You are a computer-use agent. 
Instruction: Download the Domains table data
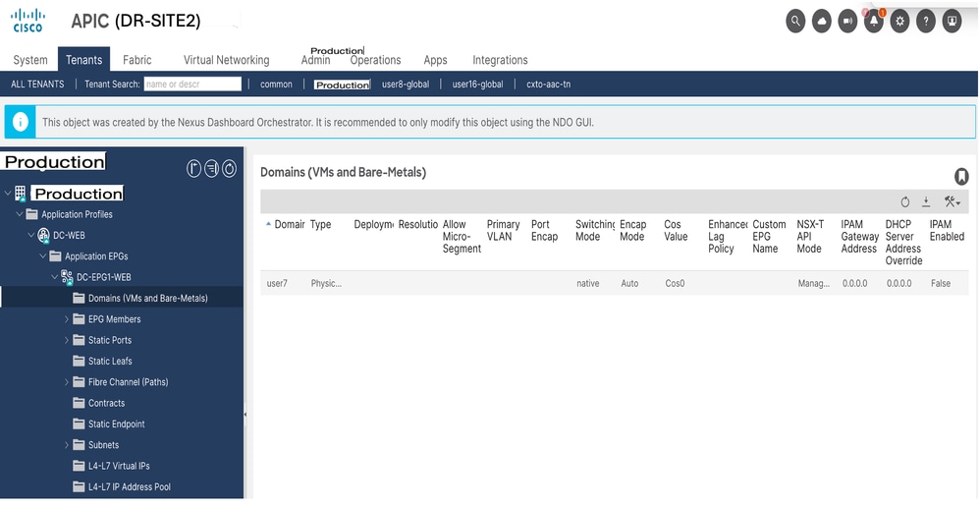tap(926, 201)
